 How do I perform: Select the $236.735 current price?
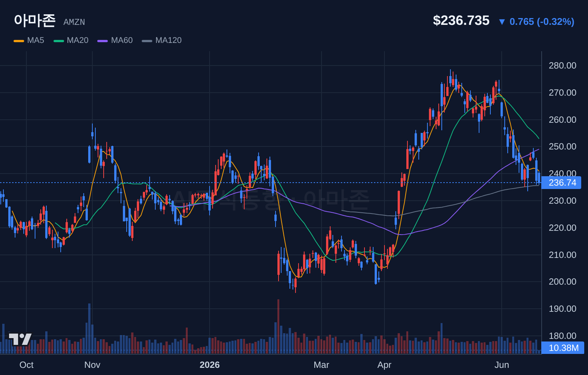click(x=461, y=20)
